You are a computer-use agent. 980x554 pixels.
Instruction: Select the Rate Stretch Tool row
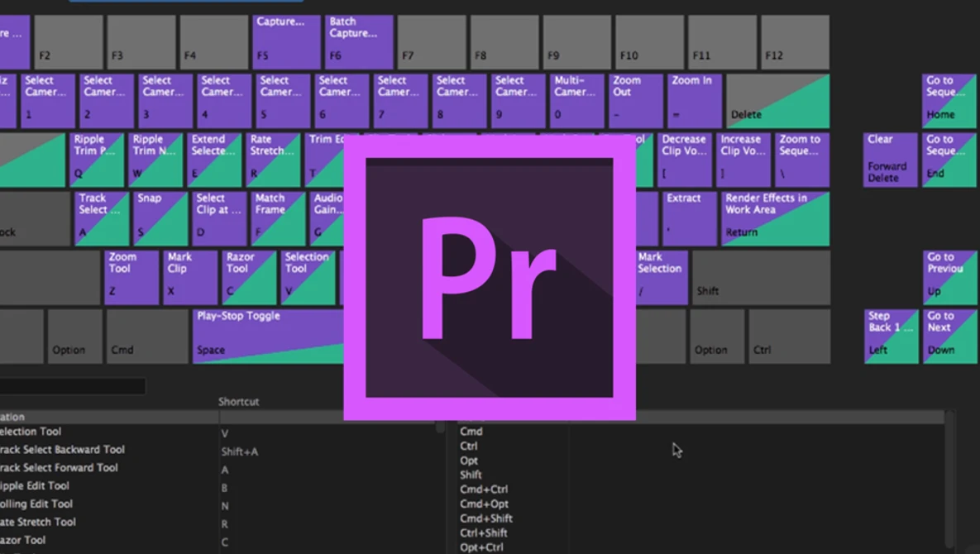point(219,522)
